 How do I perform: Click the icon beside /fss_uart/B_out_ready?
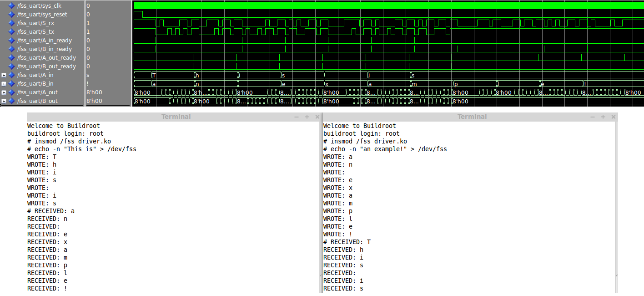(x=11, y=66)
